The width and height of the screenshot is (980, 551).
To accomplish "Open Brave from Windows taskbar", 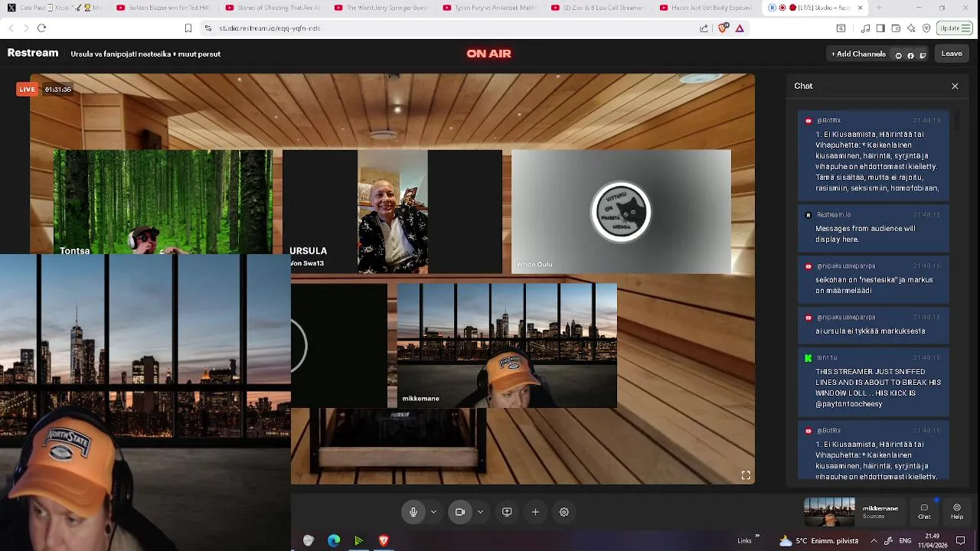I will [x=384, y=540].
